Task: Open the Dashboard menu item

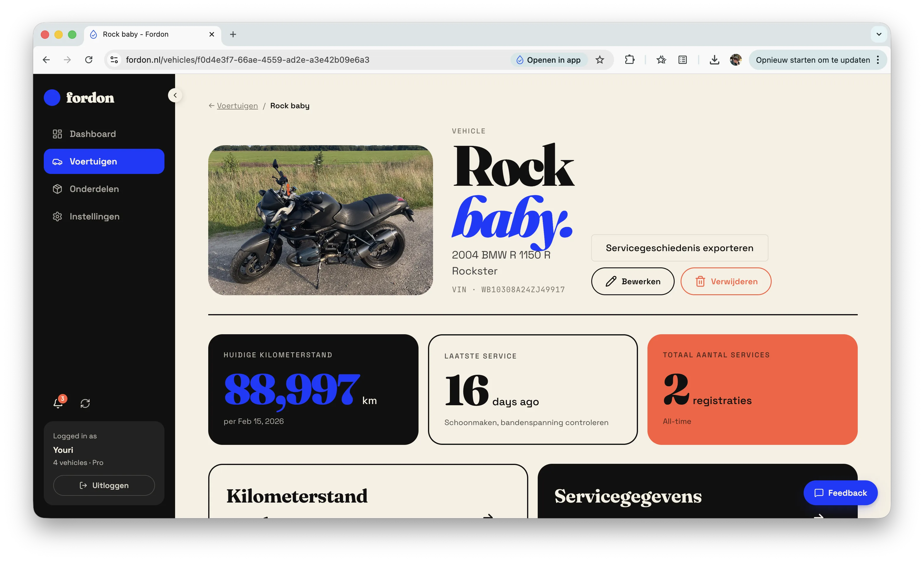Action: click(x=104, y=134)
